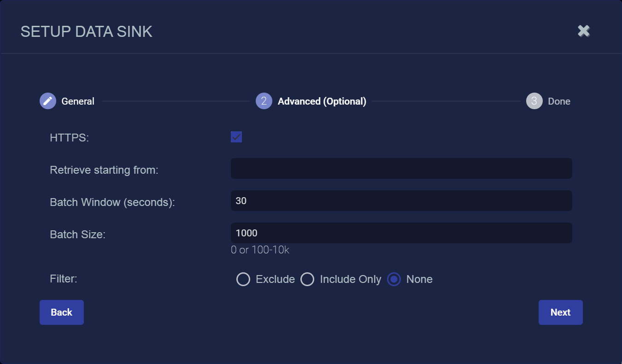
Task: Go to the General step label
Action: (x=78, y=101)
